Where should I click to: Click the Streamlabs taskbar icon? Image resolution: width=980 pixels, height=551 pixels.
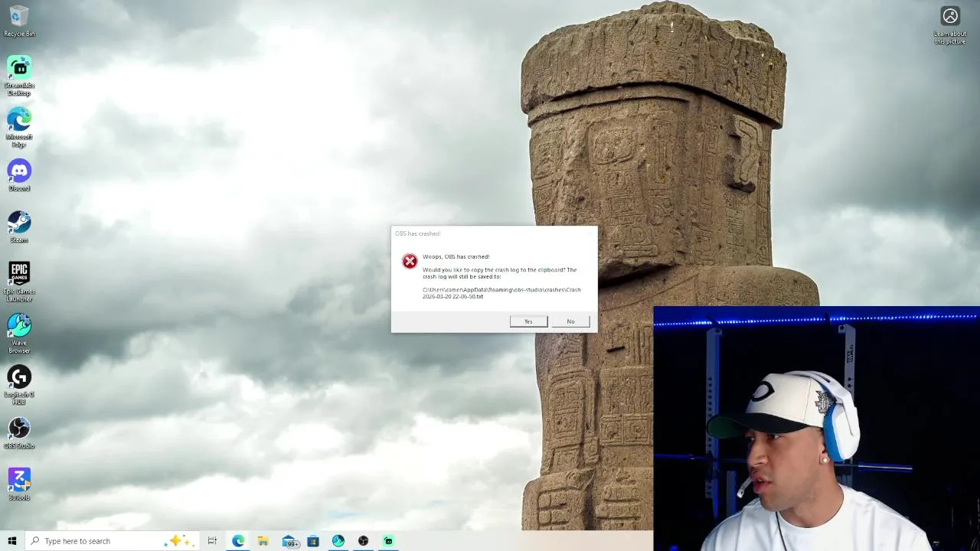click(388, 541)
